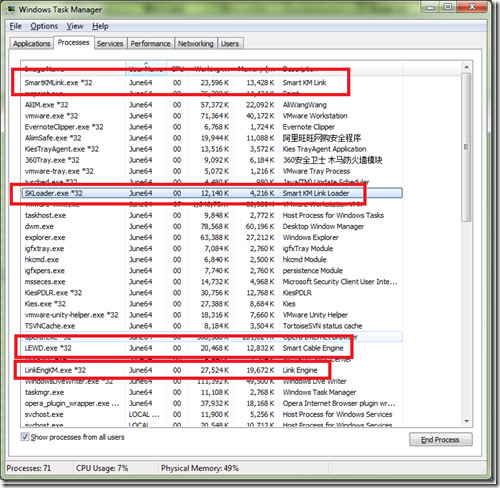Click the Processes: 71 status bar entry
Viewport: 500px width, 488px height.
(x=29, y=468)
